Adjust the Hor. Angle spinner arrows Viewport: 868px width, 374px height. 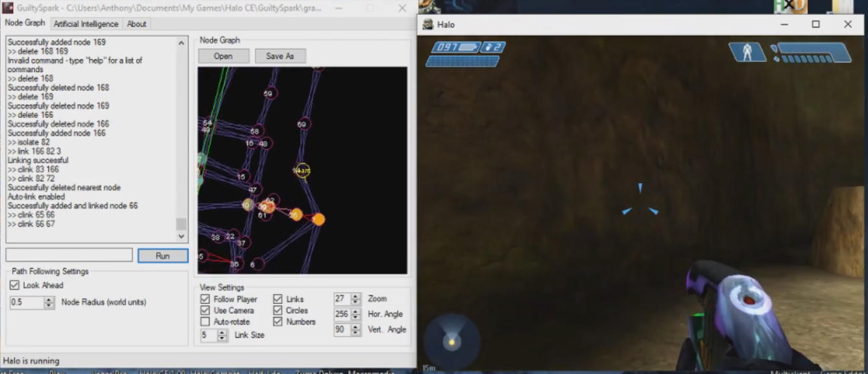pos(355,314)
